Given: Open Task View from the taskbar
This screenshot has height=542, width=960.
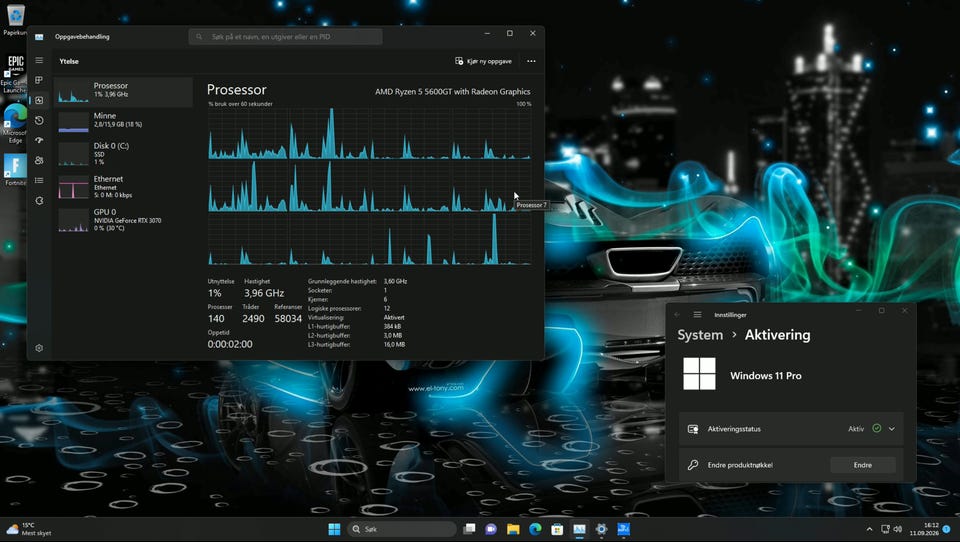Looking at the screenshot, I should click(x=469, y=529).
